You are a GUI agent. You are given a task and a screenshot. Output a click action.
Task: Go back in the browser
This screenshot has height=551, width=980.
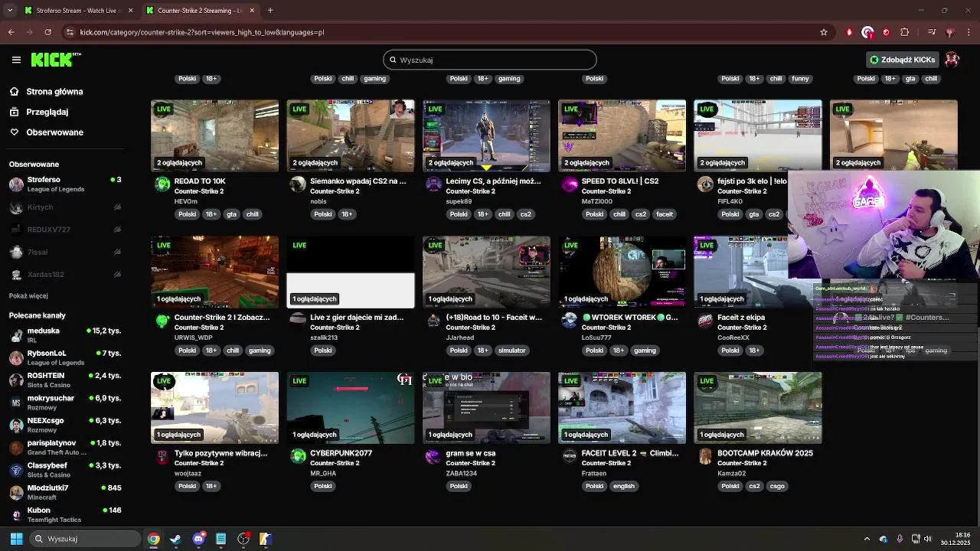click(11, 32)
